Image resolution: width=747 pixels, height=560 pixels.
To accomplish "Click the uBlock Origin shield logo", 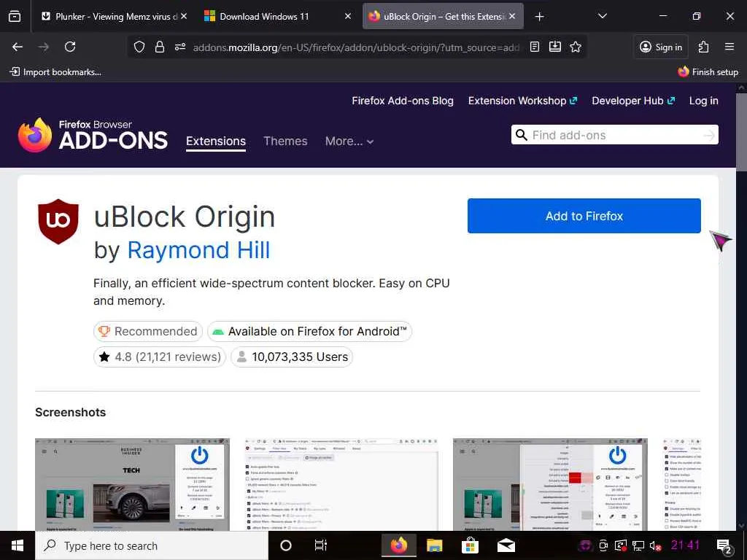I will tap(58, 222).
